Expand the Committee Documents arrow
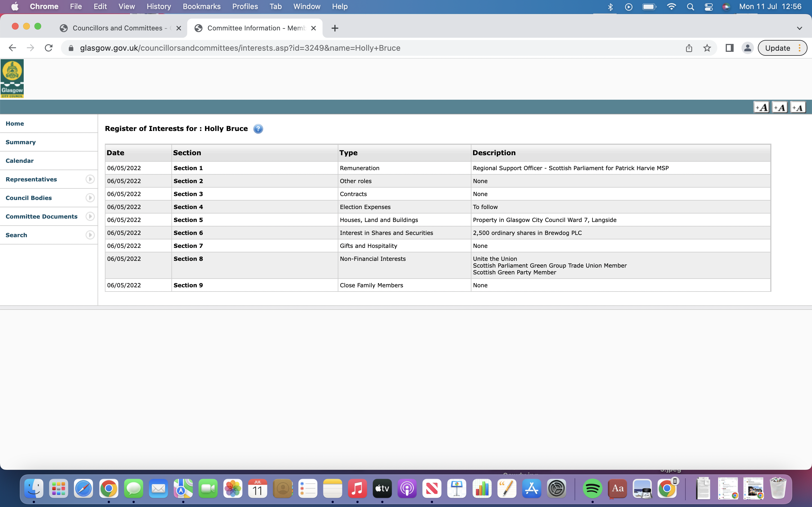The height and width of the screenshot is (507, 812). (90, 217)
